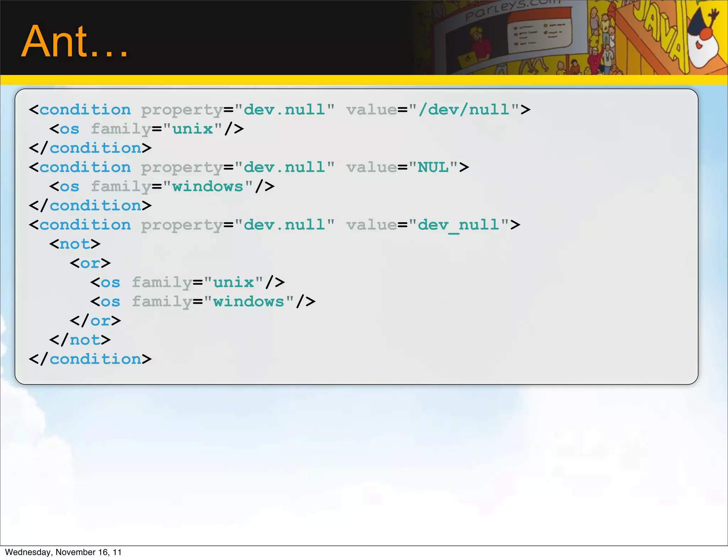Click the 'property' attribute on the third condition
The width and height of the screenshot is (728, 560).
click(x=182, y=225)
